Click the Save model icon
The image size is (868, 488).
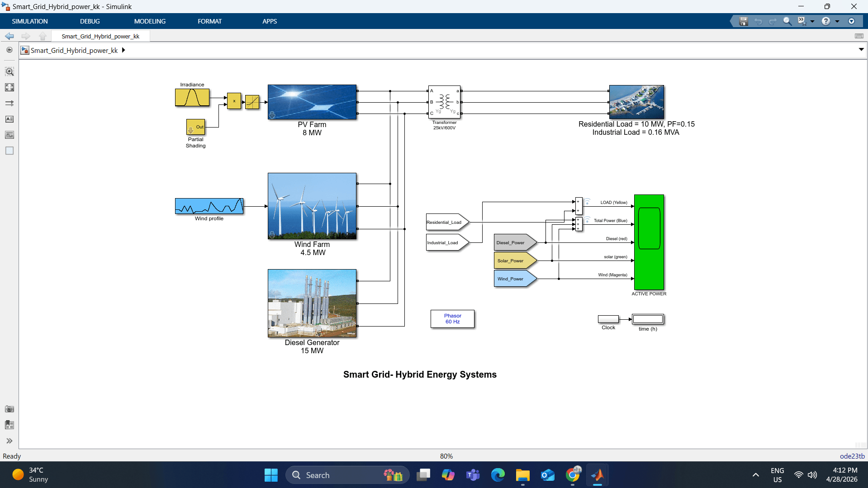[x=743, y=21]
